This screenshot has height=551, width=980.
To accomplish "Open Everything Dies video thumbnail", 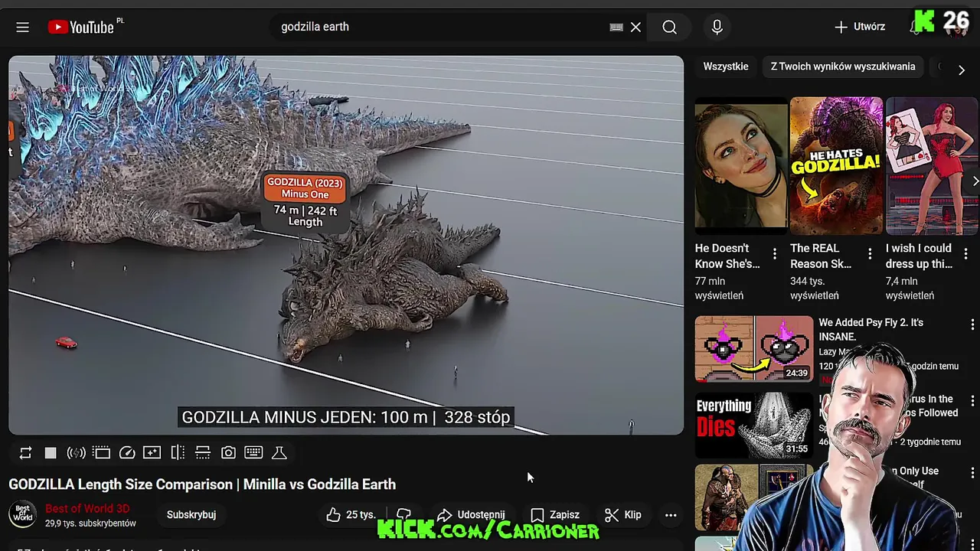I will (754, 425).
